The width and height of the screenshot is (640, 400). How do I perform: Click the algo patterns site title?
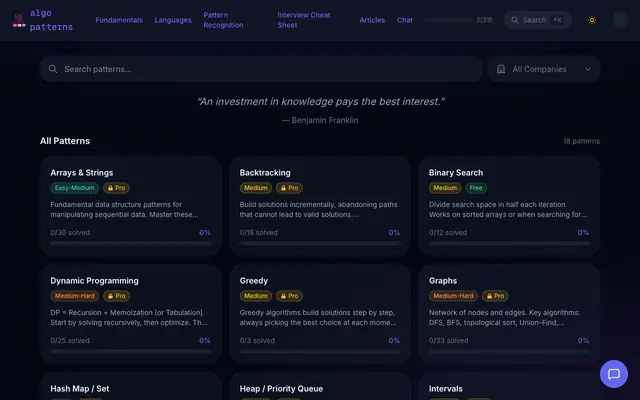pos(51,20)
